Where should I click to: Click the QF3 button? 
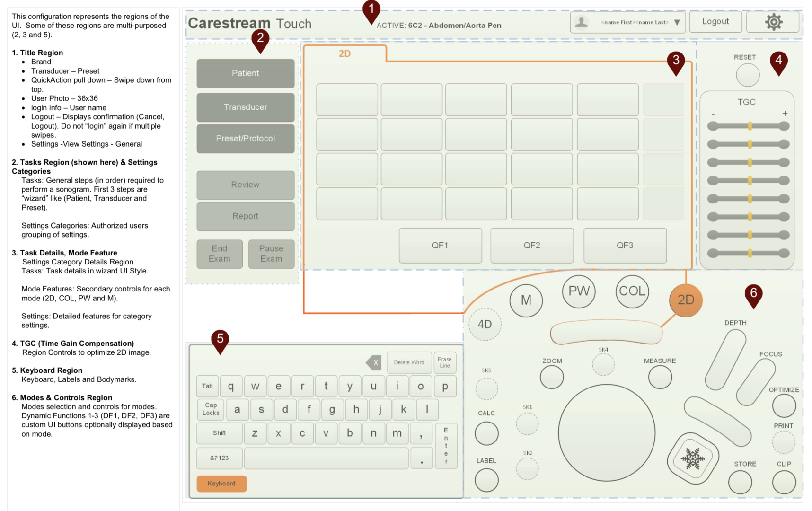click(625, 245)
